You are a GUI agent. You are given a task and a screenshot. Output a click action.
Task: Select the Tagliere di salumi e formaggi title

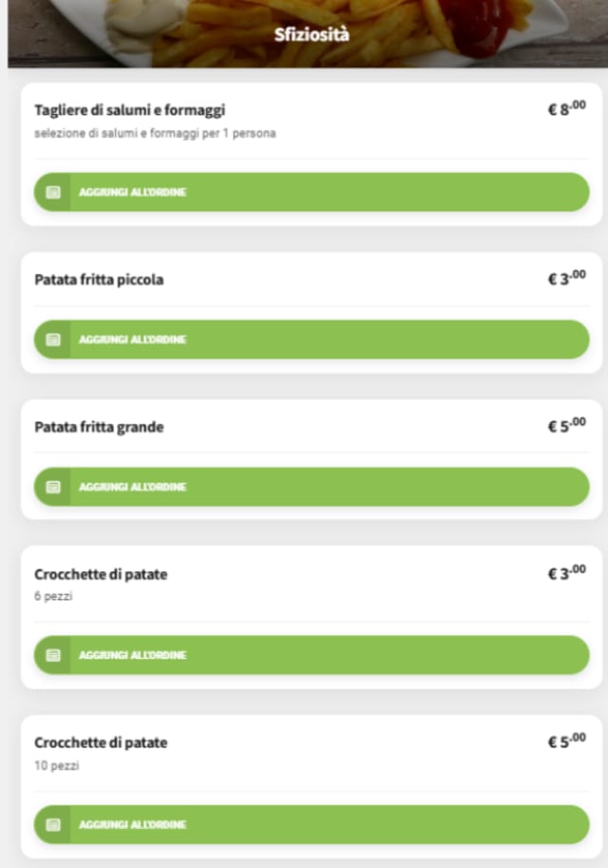point(129,110)
